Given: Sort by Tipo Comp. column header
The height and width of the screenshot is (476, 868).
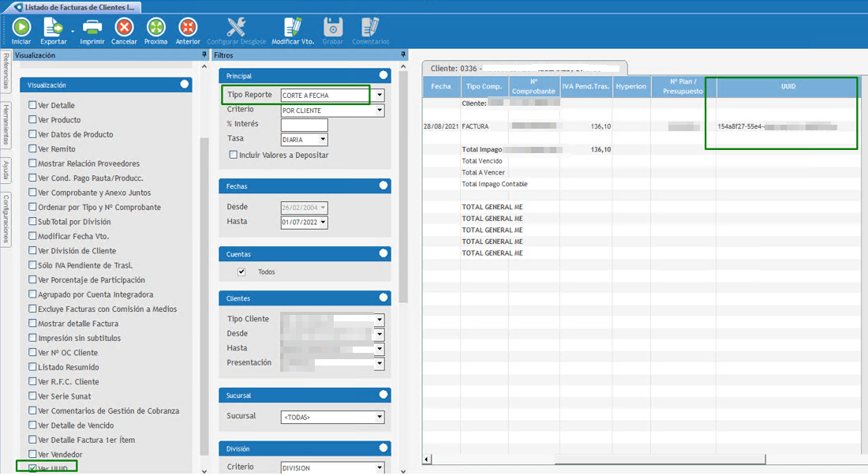Looking at the screenshot, I should pyautogui.click(x=484, y=86).
